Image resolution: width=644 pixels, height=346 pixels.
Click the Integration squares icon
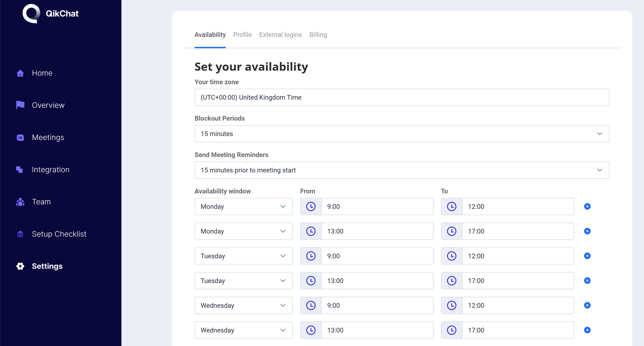coord(19,169)
